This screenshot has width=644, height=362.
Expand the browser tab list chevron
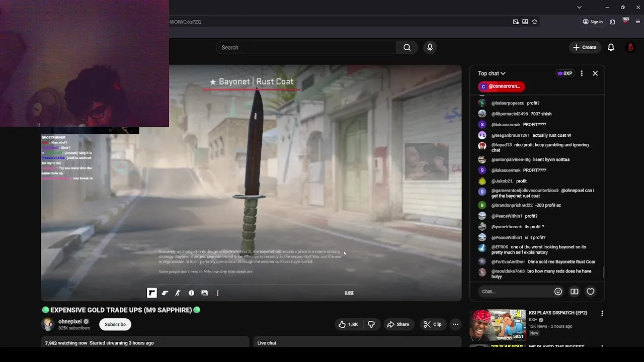[579, 7]
